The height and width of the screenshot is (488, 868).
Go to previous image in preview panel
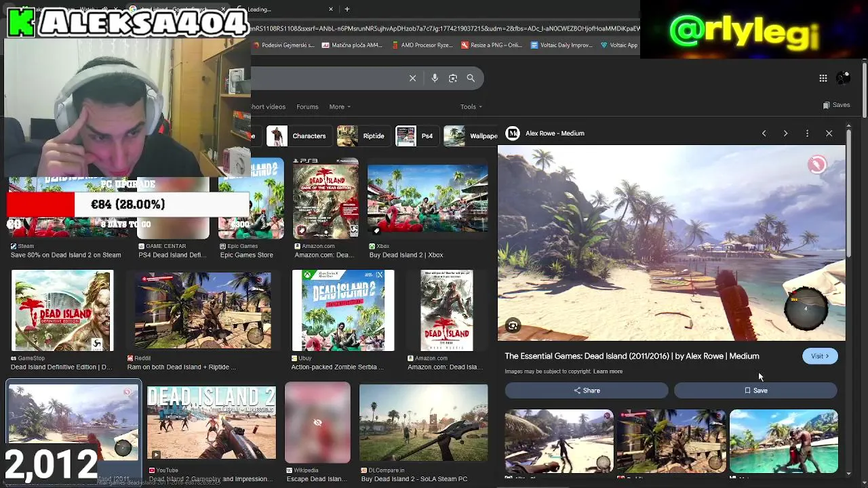coord(764,134)
